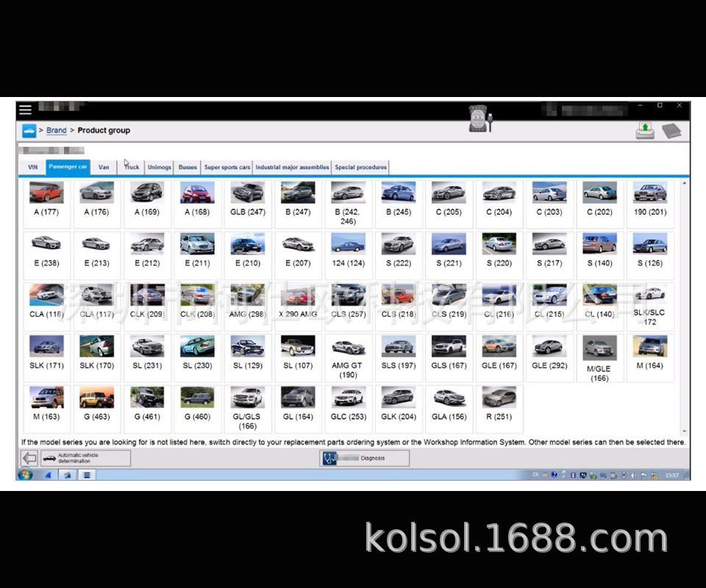Image resolution: width=706 pixels, height=588 pixels.
Task: Click the taskbar clock showing 15:57
Action: click(x=671, y=475)
